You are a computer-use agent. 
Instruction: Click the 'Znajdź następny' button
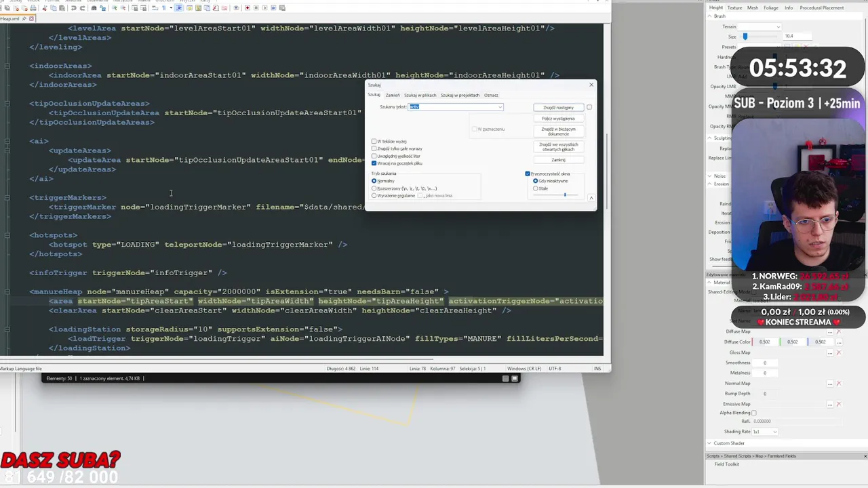click(x=558, y=107)
